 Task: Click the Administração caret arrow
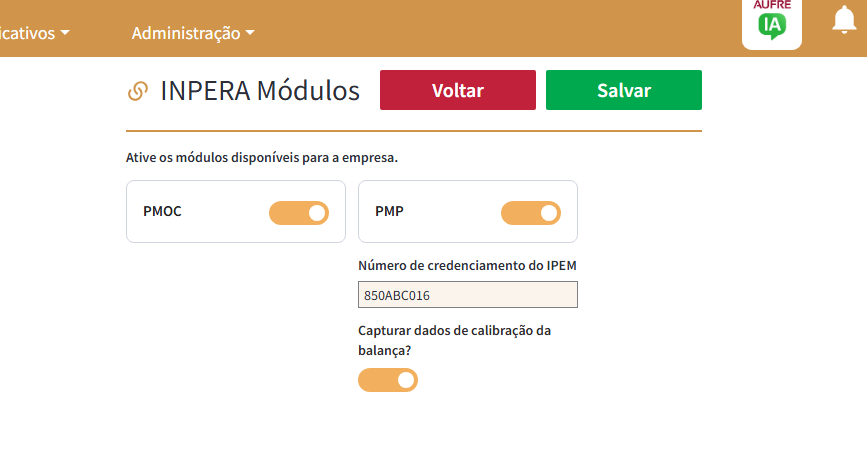tap(250, 33)
